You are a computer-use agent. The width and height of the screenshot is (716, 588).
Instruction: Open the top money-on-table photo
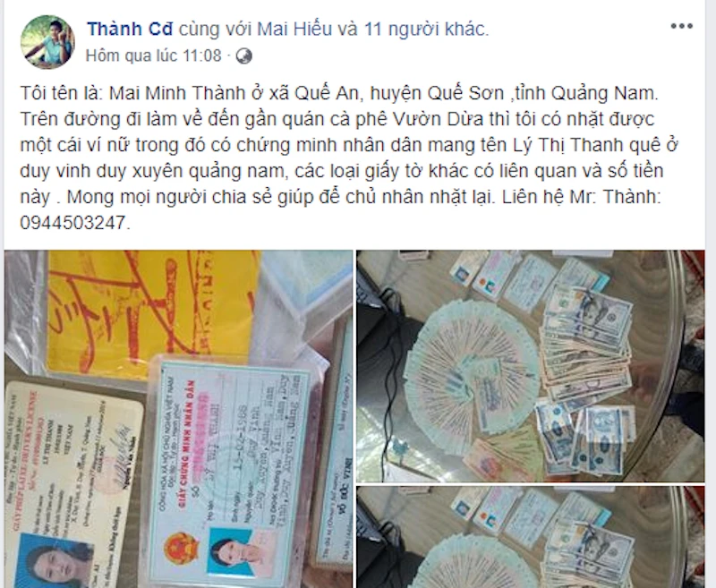coord(531,366)
